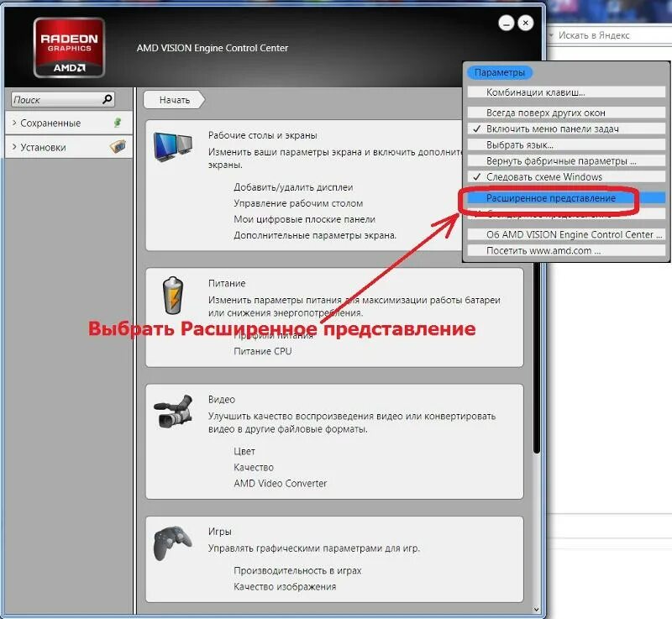Toggle Следовать схеме Windows option
The width and height of the screenshot is (672, 619).
click(566, 176)
